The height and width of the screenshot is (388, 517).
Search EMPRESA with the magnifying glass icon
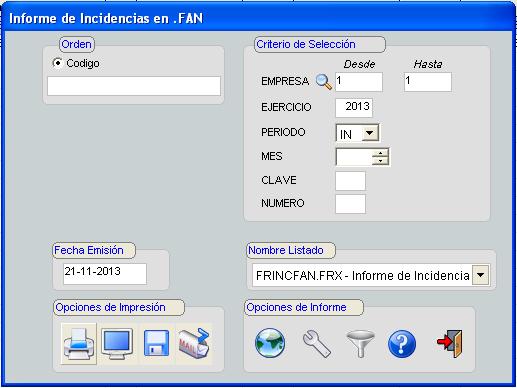click(x=323, y=82)
